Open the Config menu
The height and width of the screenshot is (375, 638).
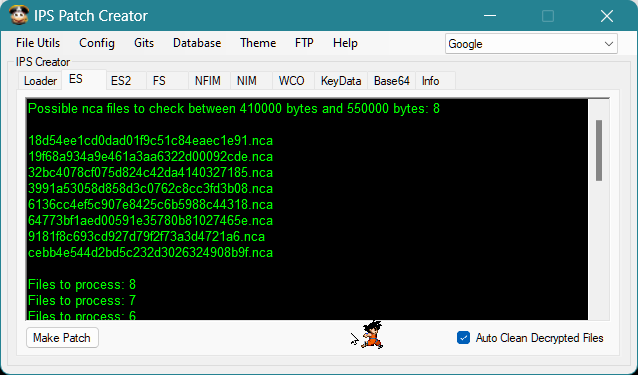pos(97,43)
